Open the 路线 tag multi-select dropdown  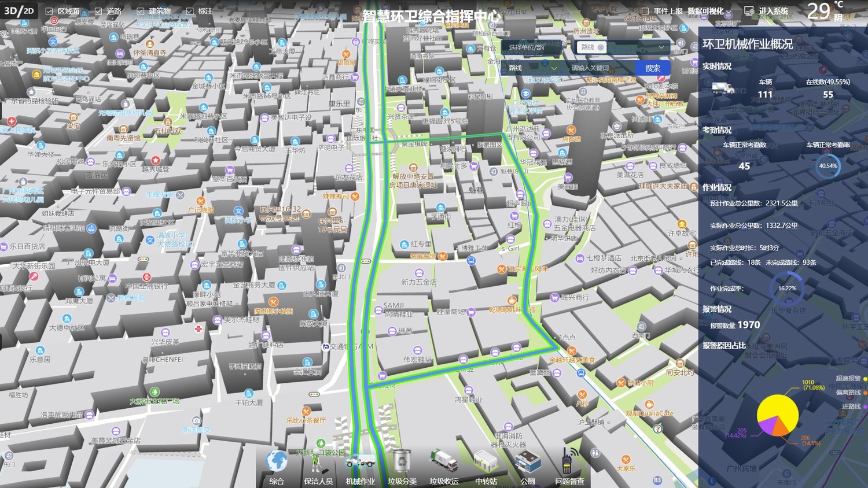pos(623,47)
